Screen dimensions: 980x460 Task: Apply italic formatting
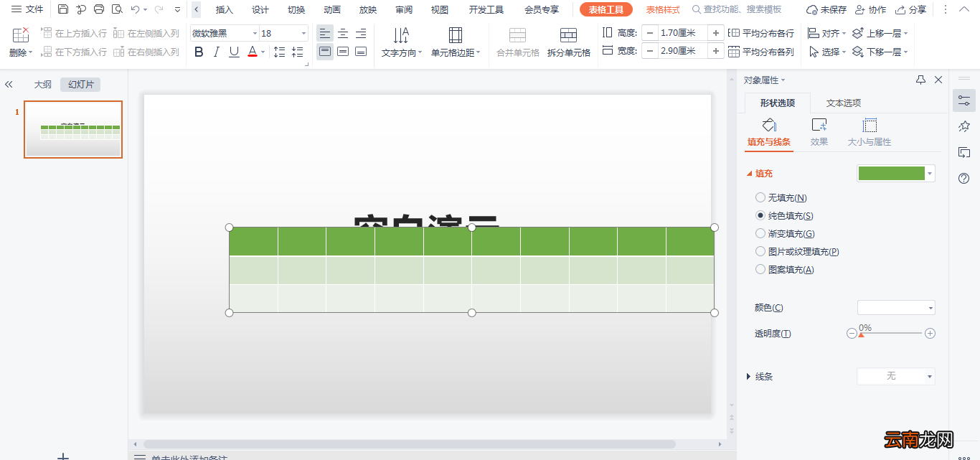[216, 52]
